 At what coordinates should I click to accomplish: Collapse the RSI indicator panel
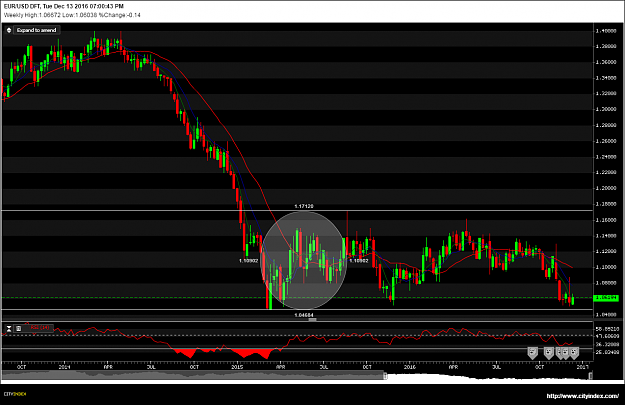click(x=9, y=328)
